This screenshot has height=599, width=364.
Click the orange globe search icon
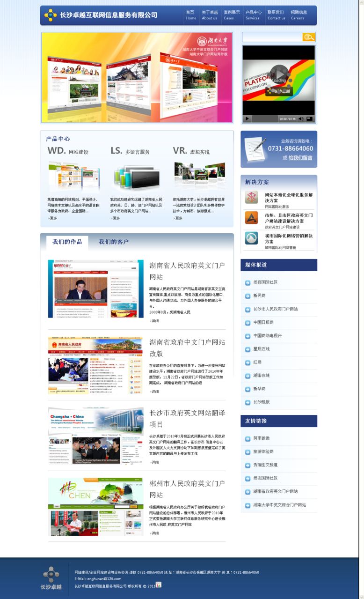pyautogui.click(x=309, y=37)
